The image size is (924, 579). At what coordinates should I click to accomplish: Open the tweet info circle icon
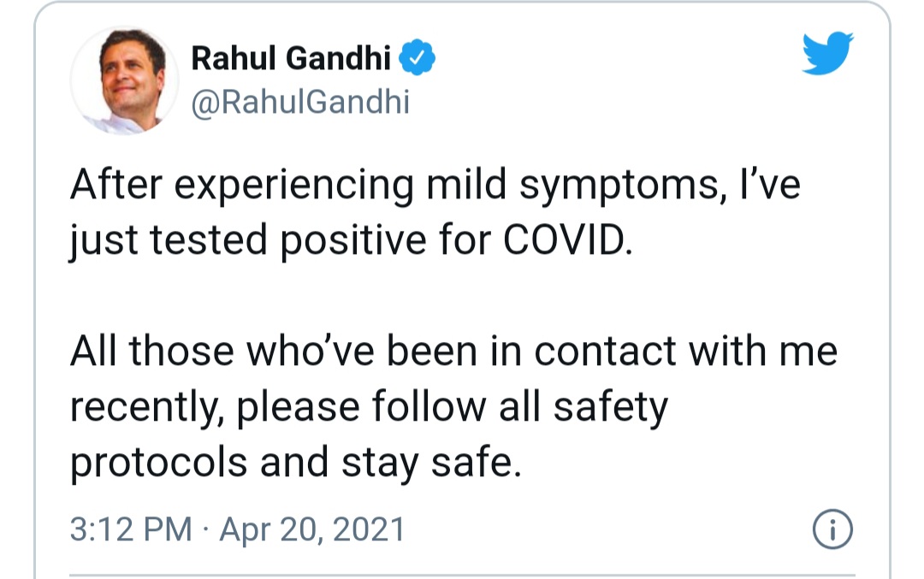click(832, 529)
